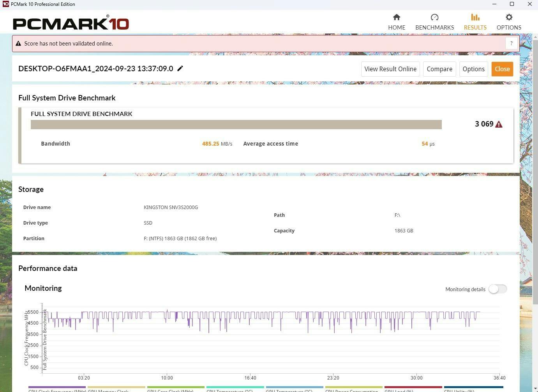Open the BENCHMARKS section

tap(434, 22)
